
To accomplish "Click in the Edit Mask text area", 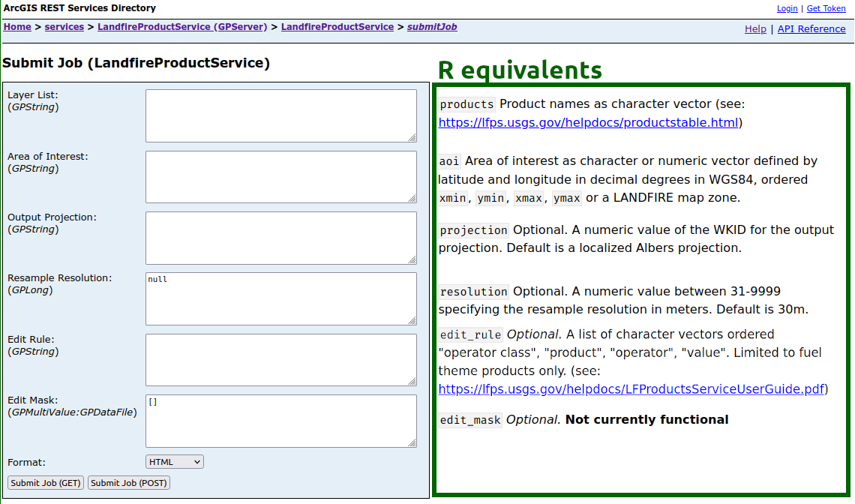I will pos(280,421).
